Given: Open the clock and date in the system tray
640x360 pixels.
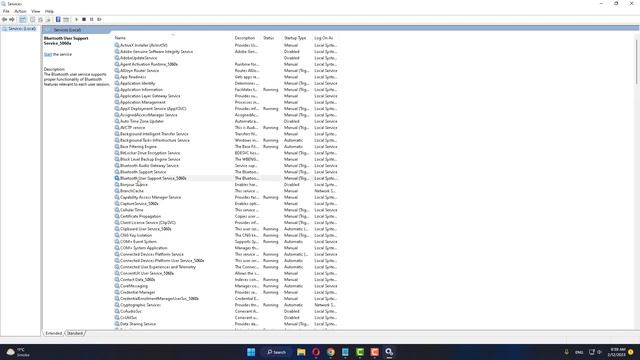Looking at the screenshot, I should pos(616,352).
